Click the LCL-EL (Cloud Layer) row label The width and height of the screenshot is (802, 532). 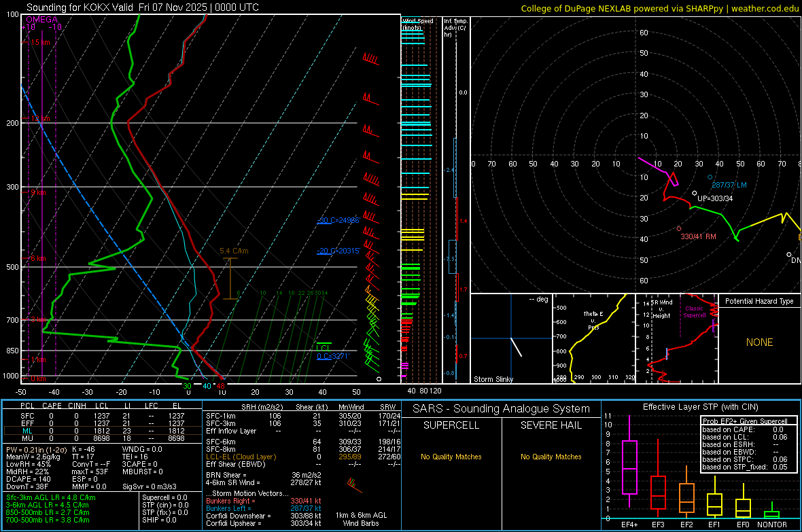(x=241, y=457)
